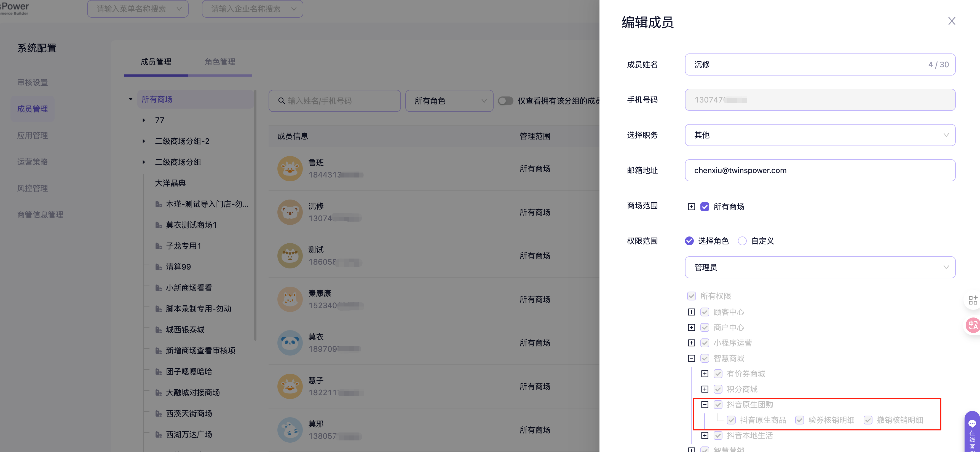The height and width of the screenshot is (452, 980).
Task: Click 鲁班's avatar thumbnail
Action: 290,168
